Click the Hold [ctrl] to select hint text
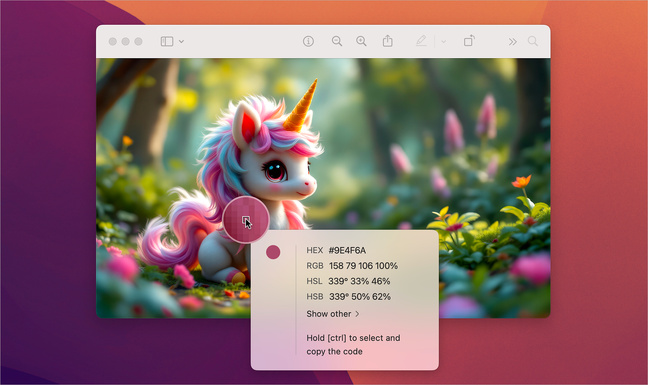Image resolution: width=648 pixels, height=385 pixels. pos(353,345)
